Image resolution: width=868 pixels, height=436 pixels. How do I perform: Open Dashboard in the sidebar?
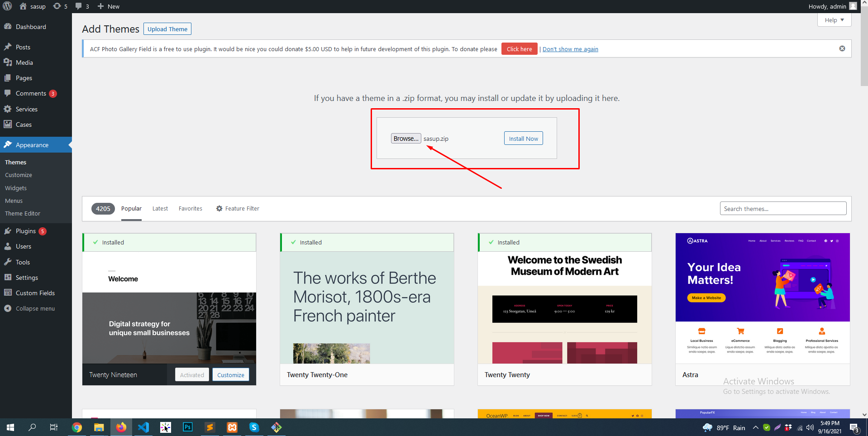(31, 27)
